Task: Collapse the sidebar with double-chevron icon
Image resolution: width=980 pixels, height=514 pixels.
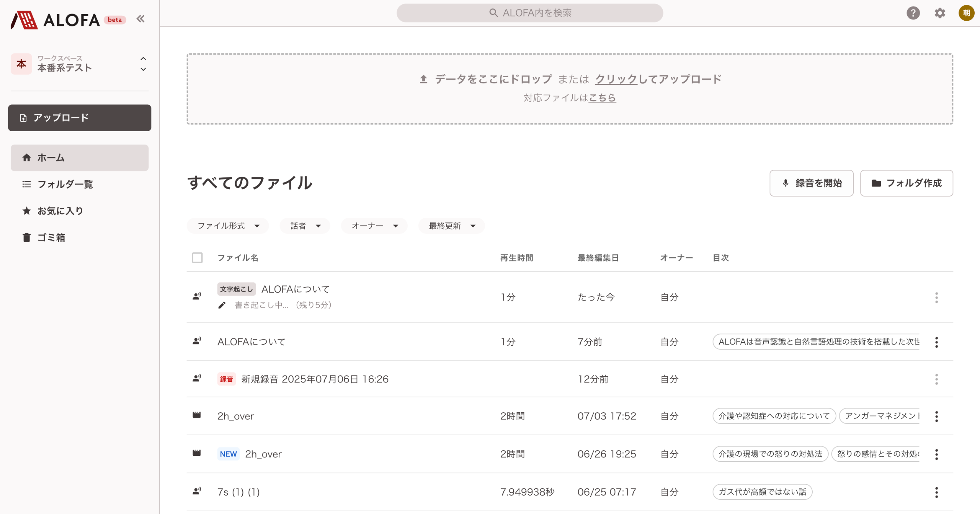Action: [140, 19]
